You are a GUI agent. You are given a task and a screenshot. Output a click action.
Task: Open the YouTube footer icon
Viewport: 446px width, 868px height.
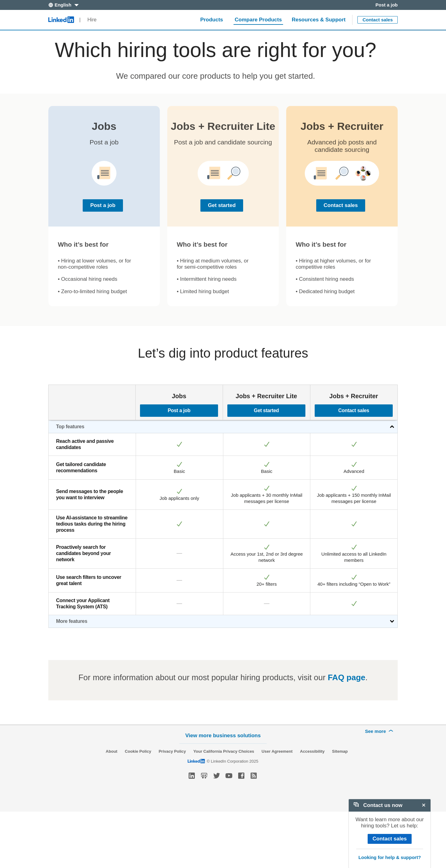[x=229, y=776]
